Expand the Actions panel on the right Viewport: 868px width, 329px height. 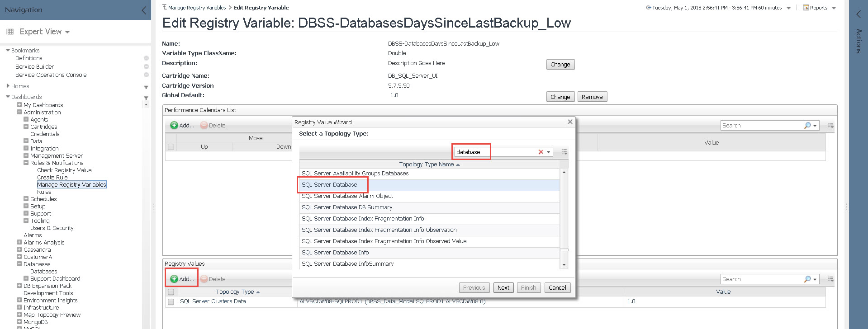coord(858,14)
